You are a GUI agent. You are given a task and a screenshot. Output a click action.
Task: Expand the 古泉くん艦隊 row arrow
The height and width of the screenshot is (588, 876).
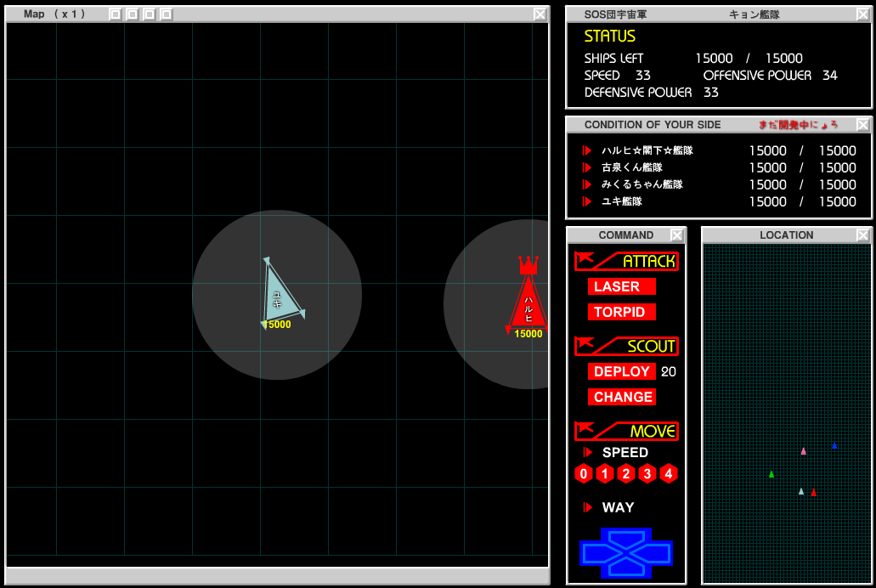point(586,167)
